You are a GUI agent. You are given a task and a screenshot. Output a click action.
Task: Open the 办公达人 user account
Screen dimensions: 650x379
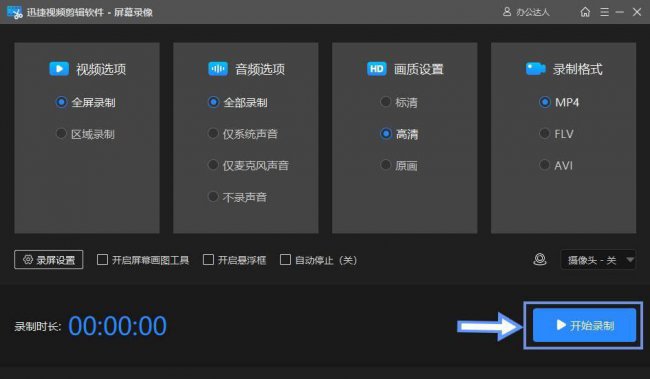coord(526,12)
